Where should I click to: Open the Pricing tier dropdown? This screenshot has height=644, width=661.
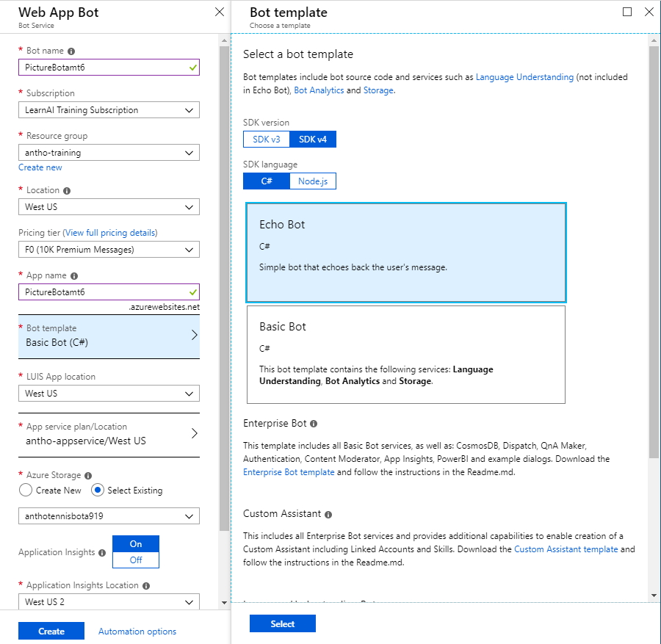(109, 250)
